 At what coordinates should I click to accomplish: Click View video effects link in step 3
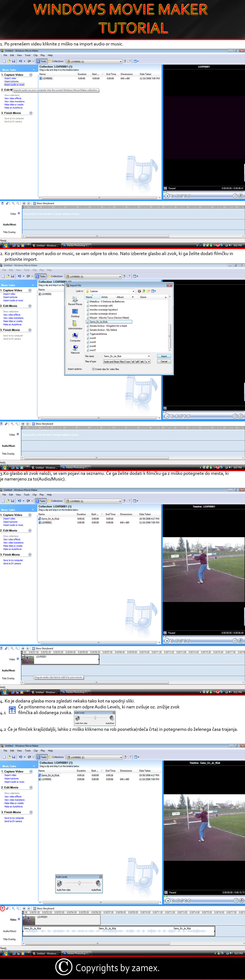12,540
